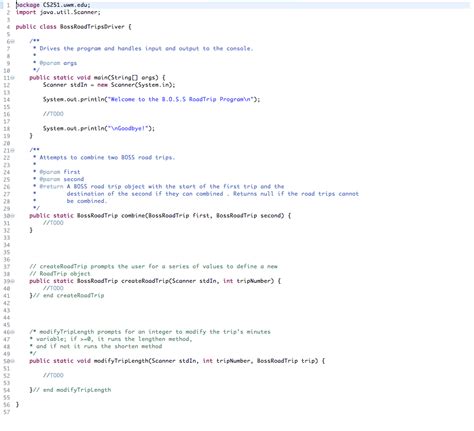
Task: Click the //TODO comment on line 16
Action: [x=53, y=114]
